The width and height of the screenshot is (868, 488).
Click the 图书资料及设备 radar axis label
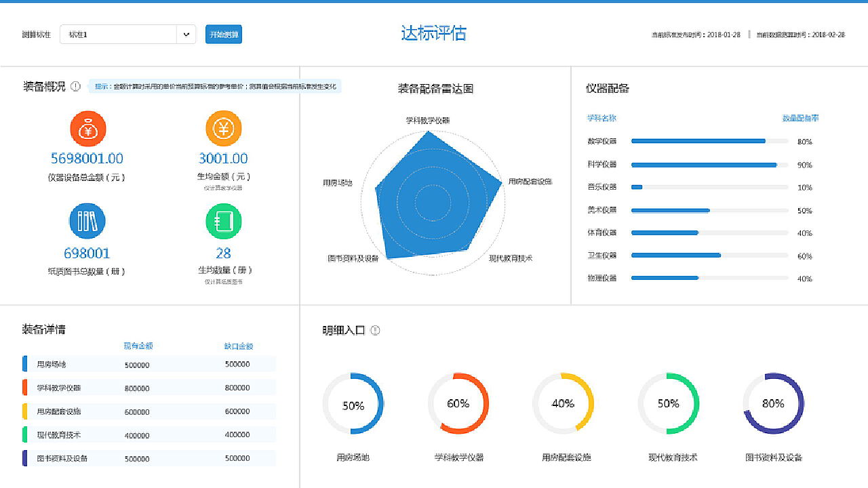pos(353,258)
